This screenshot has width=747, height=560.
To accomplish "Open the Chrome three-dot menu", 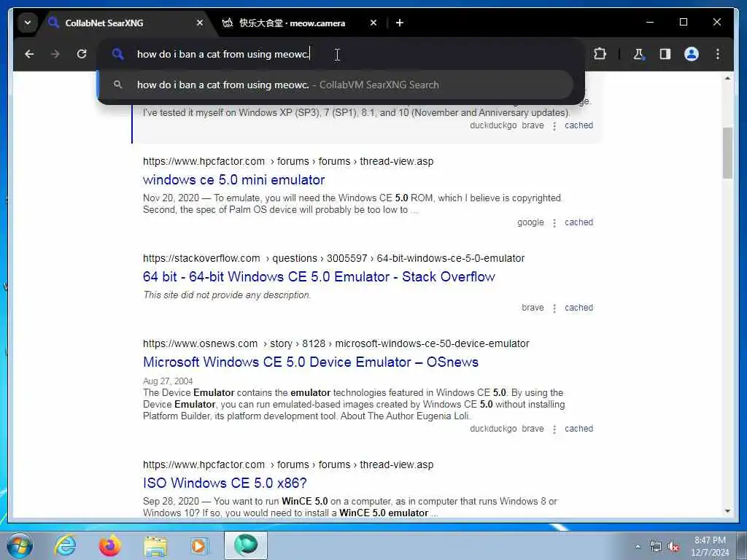I will pos(718,54).
